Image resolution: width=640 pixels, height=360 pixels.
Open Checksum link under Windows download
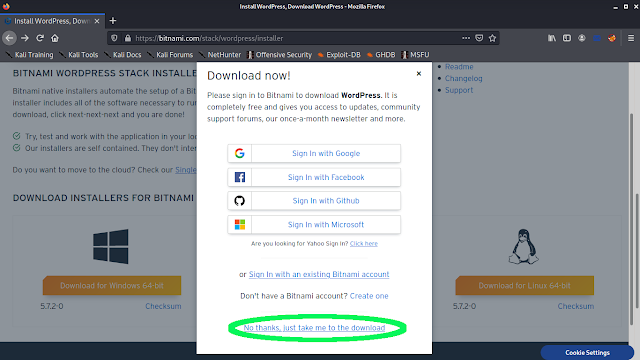tap(163, 306)
